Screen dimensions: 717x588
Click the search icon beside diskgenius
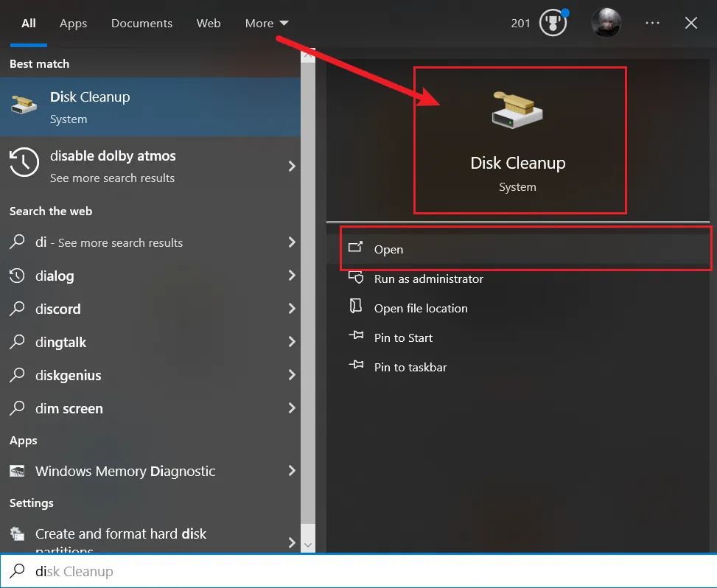click(x=18, y=375)
